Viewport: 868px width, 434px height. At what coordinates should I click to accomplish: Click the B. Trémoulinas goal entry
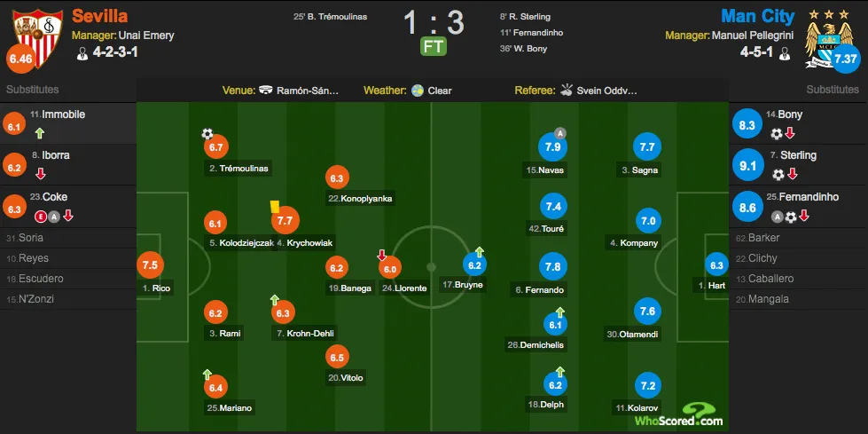330,17
